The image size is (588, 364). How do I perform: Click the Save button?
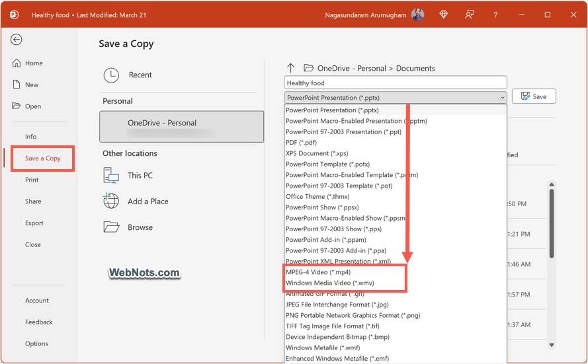(534, 96)
